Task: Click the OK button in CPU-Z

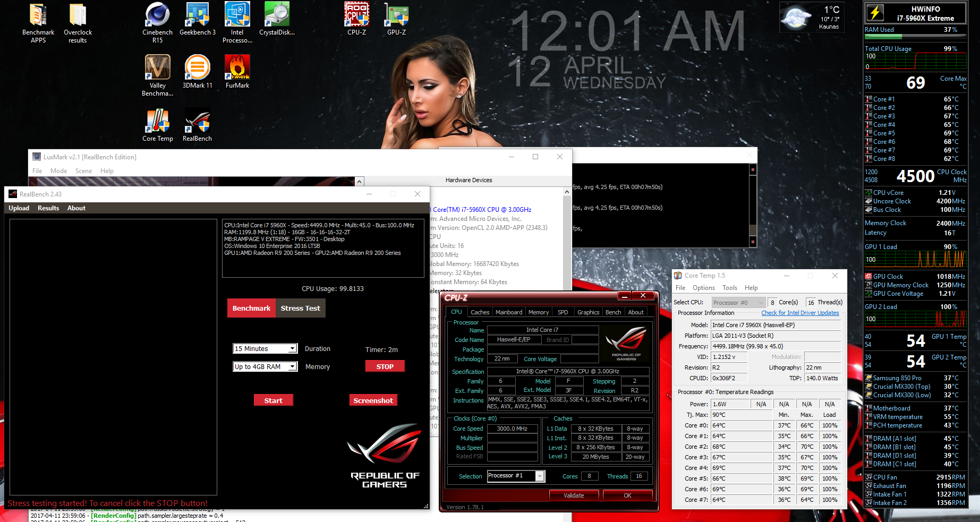Action: click(627, 495)
